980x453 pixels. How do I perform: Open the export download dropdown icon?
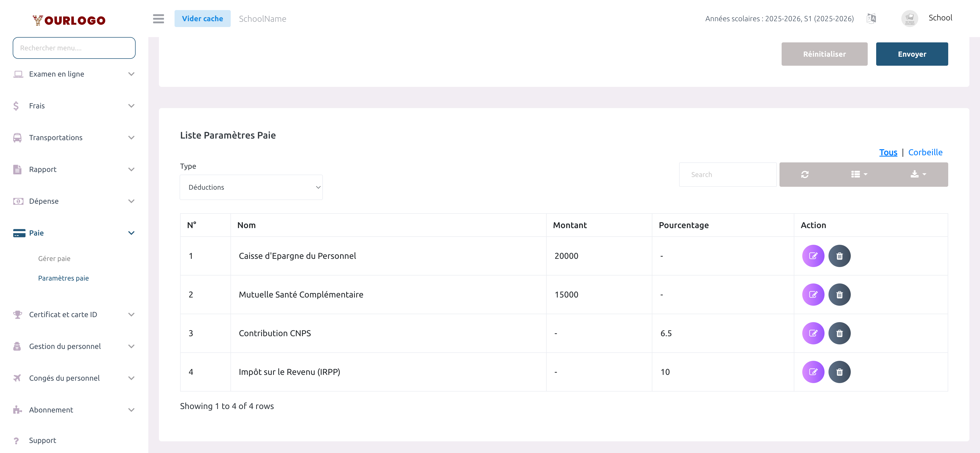[918, 175]
